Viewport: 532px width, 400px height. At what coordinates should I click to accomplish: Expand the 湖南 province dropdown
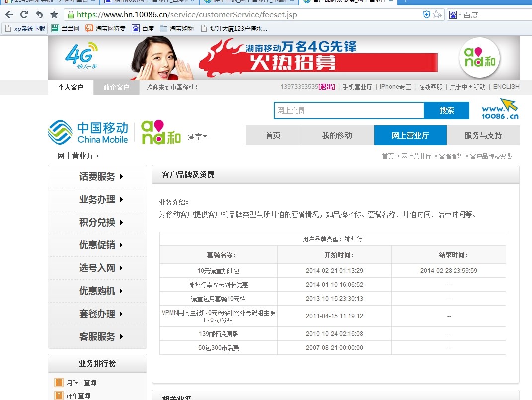[197, 137]
